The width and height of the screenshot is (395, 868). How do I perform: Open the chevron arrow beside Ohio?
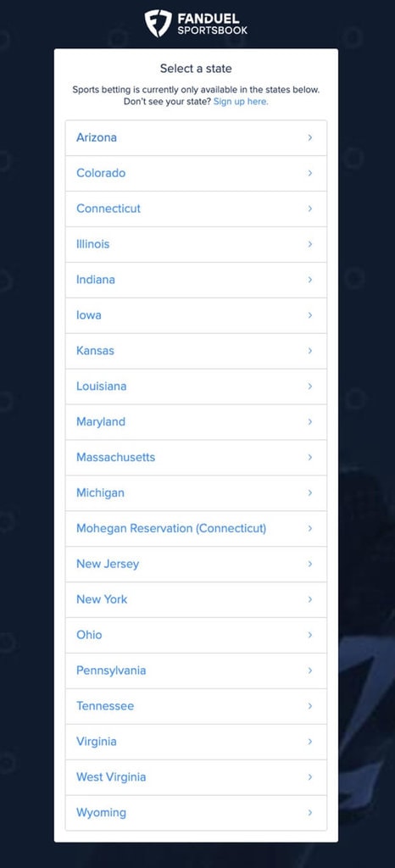pos(310,635)
